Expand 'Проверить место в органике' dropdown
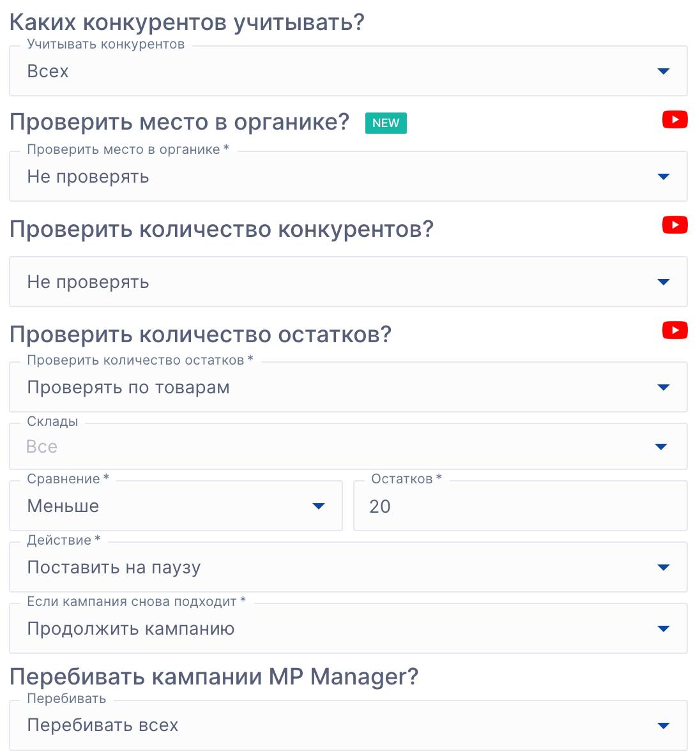Image resolution: width=700 pixels, height=756 pixels. click(348, 177)
